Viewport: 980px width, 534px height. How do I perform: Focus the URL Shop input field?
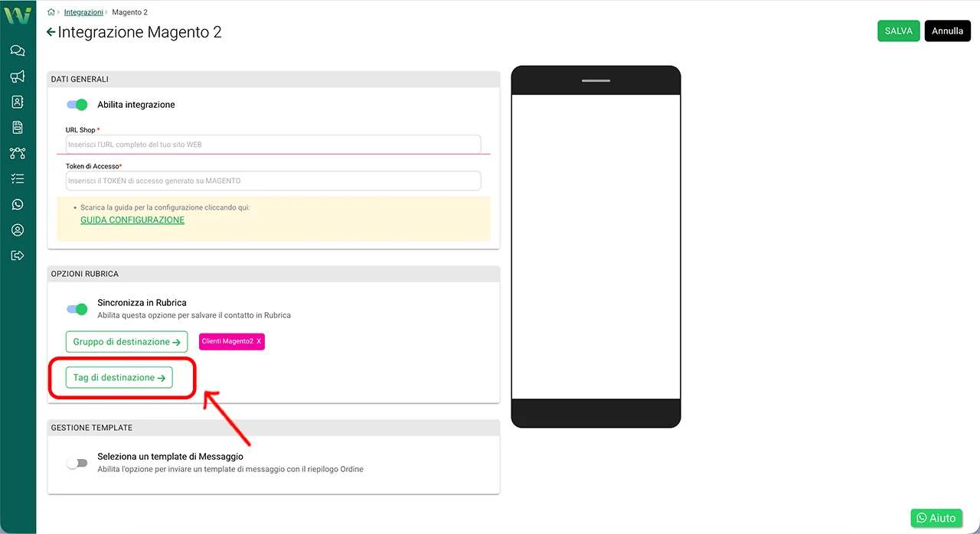[273, 144]
